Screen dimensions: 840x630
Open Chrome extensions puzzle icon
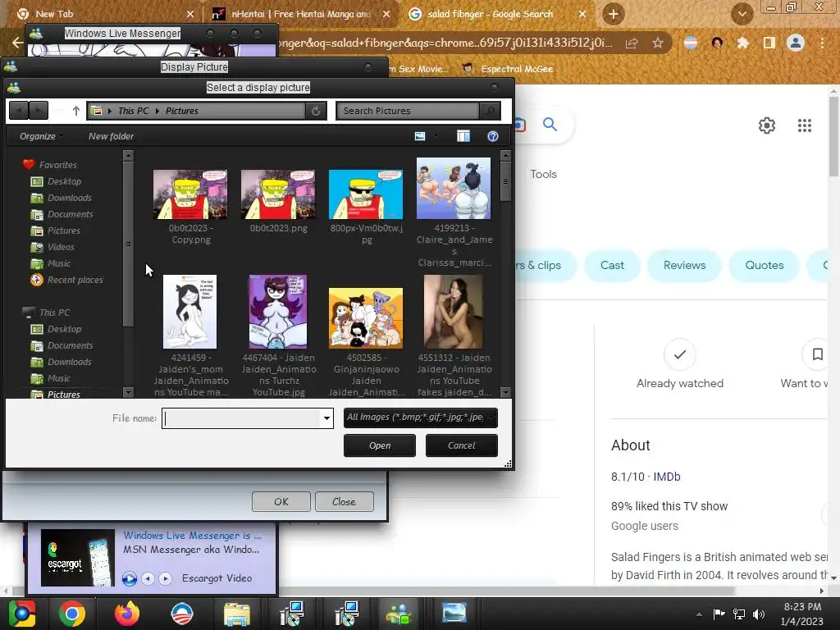(742, 43)
